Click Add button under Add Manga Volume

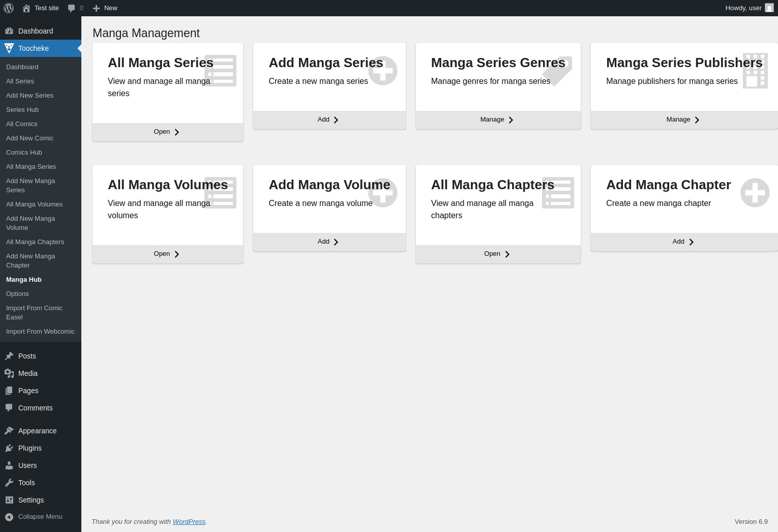(328, 242)
